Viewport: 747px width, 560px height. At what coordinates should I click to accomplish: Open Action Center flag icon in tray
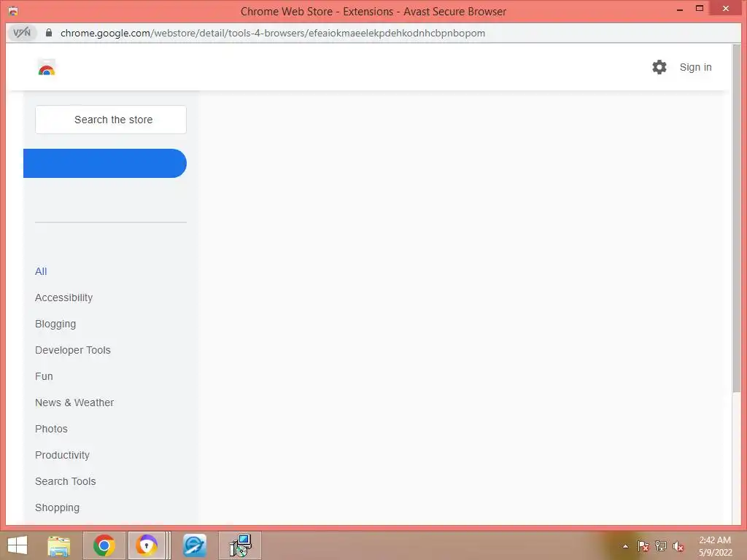[x=643, y=546]
